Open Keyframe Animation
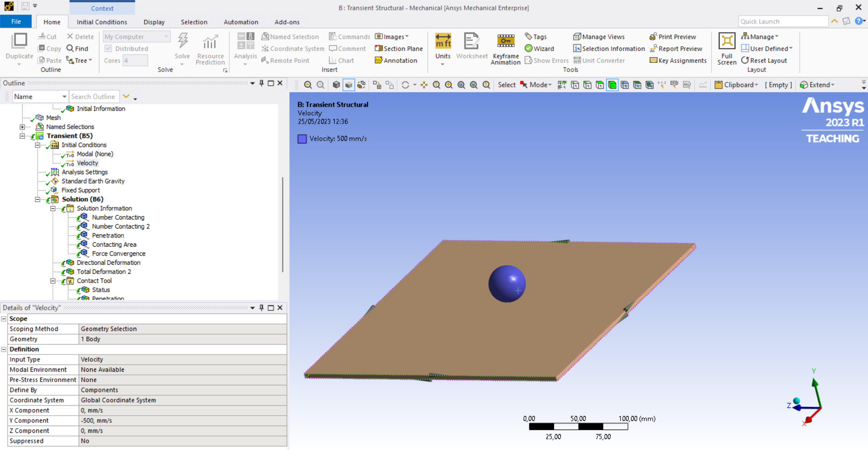The height and width of the screenshot is (450, 868). click(x=506, y=49)
